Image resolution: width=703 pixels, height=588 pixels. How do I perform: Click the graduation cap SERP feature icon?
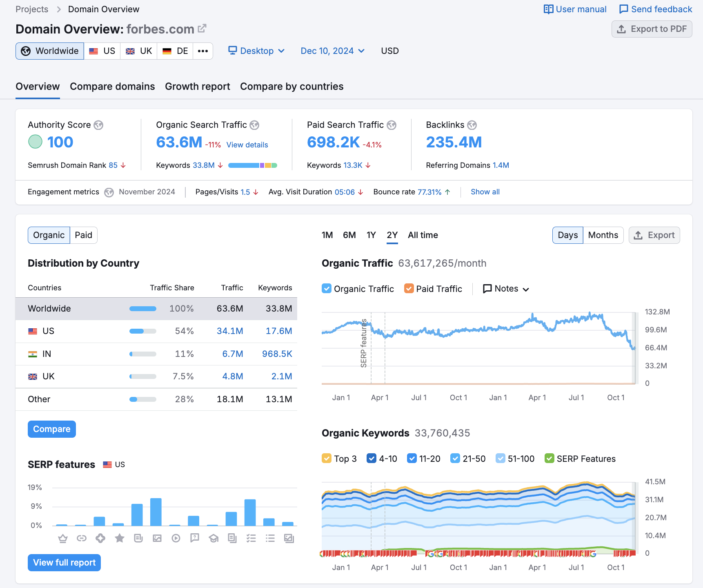coord(214,539)
